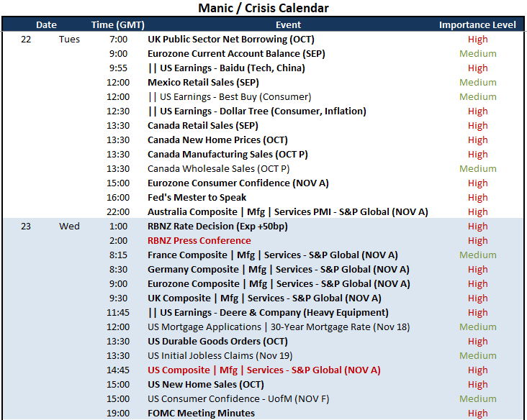This screenshot has width=527, height=420.
Task: Select the Fed's Mester to Speak entry
Action: tap(197, 197)
